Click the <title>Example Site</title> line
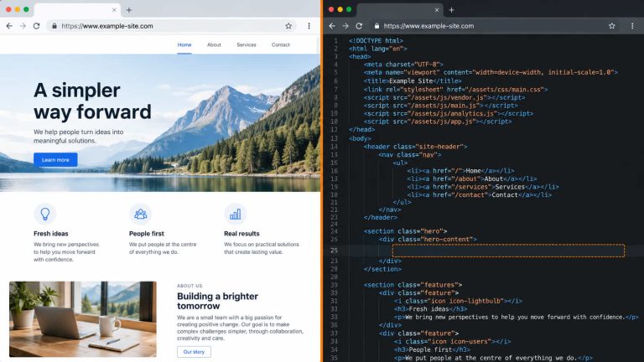Viewport: 644px width, 362px height. coord(413,80)
